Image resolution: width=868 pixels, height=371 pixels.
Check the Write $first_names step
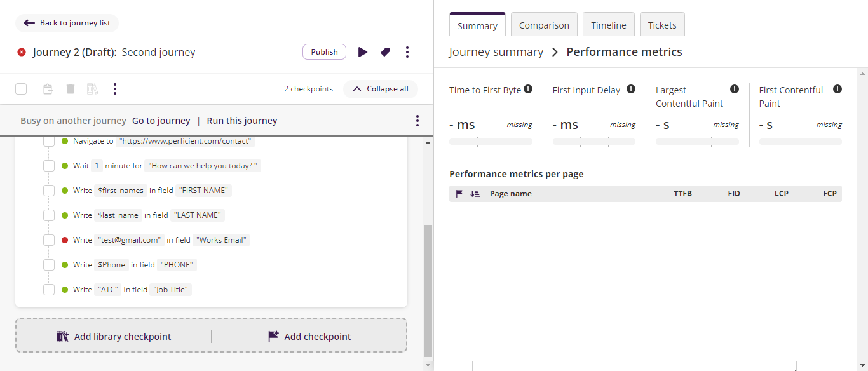point(49,191)
